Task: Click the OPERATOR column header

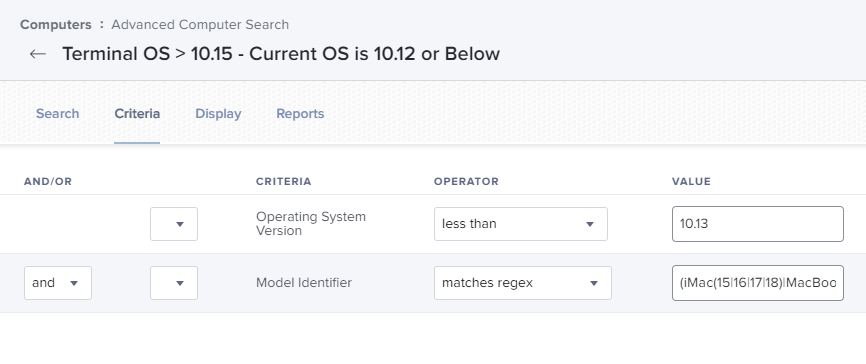Action: 466,182
